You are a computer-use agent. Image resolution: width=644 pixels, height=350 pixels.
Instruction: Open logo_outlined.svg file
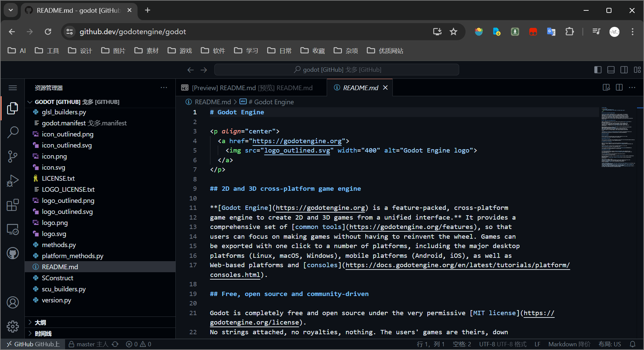pyautogui.click(x=101, y=212)
